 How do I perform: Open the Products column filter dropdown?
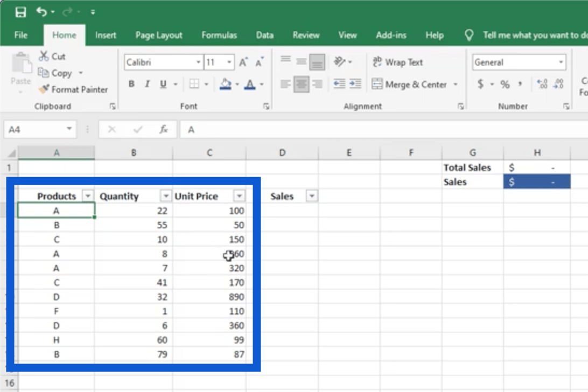(x=87, y=196)
